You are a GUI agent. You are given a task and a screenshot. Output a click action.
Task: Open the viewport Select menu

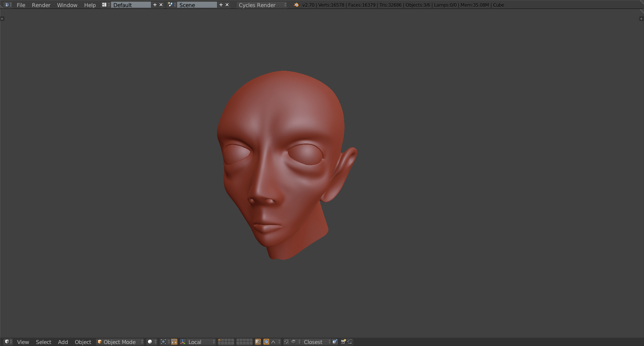point(44,342)
